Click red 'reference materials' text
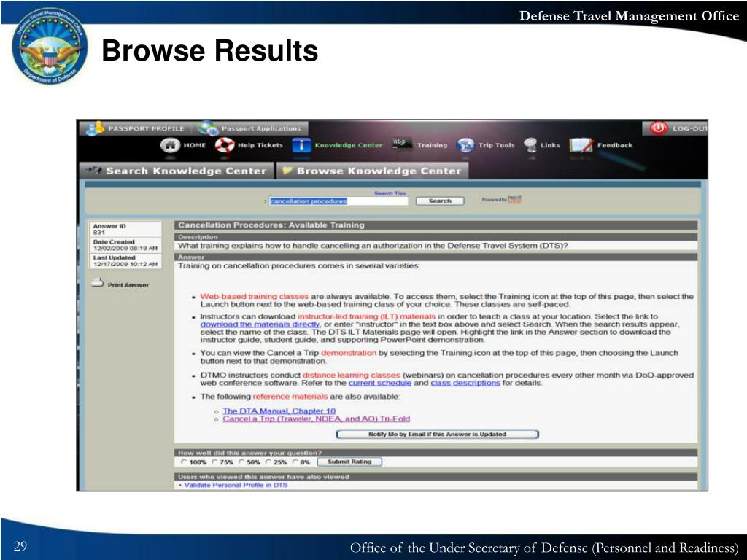747x560 pixels. click(x=290, y=396)
